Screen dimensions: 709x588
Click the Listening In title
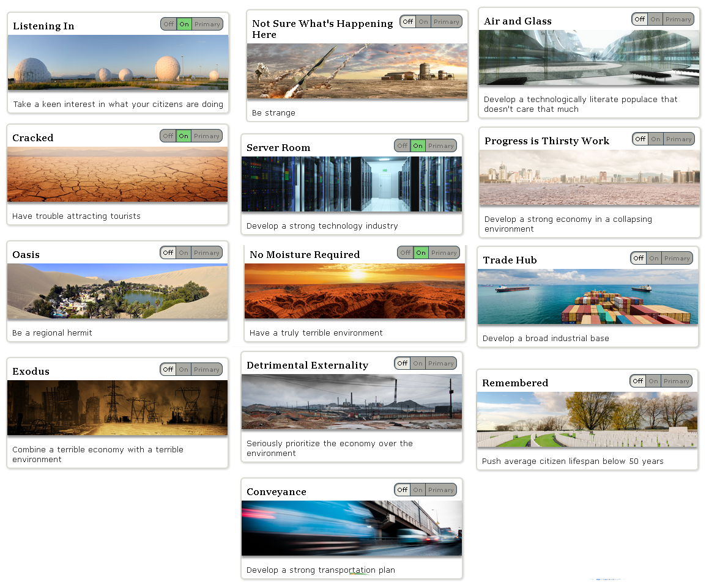43,26
